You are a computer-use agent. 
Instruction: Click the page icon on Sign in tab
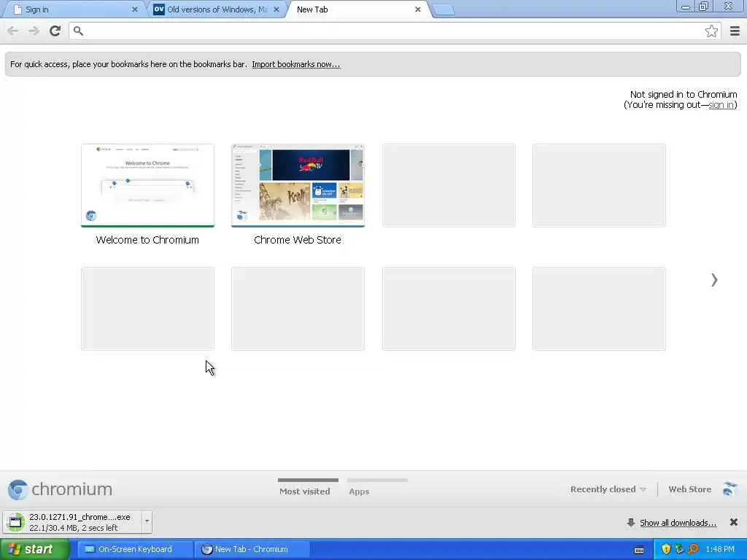click(x=18, y=9)
